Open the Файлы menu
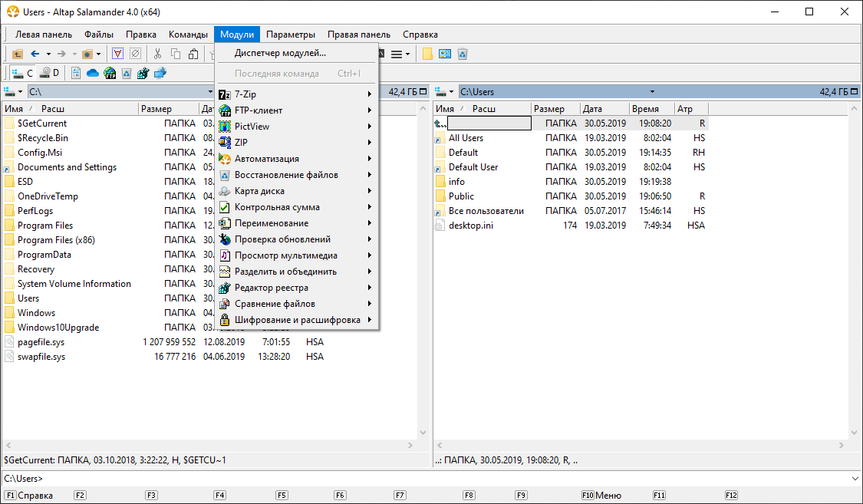Image resolution: width=863 pixels, height=504 pixels. pos(99,34)
